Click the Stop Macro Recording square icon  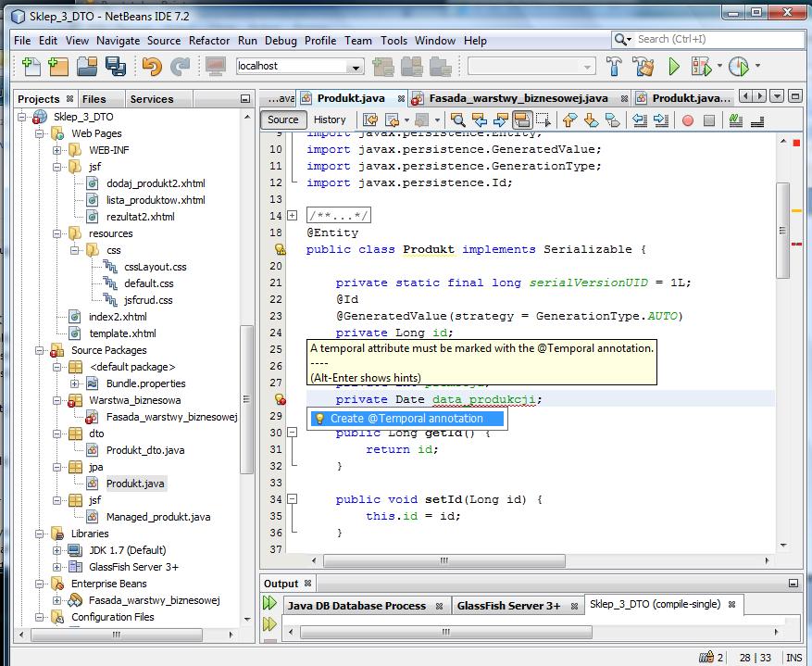click(x=709, y=120)
